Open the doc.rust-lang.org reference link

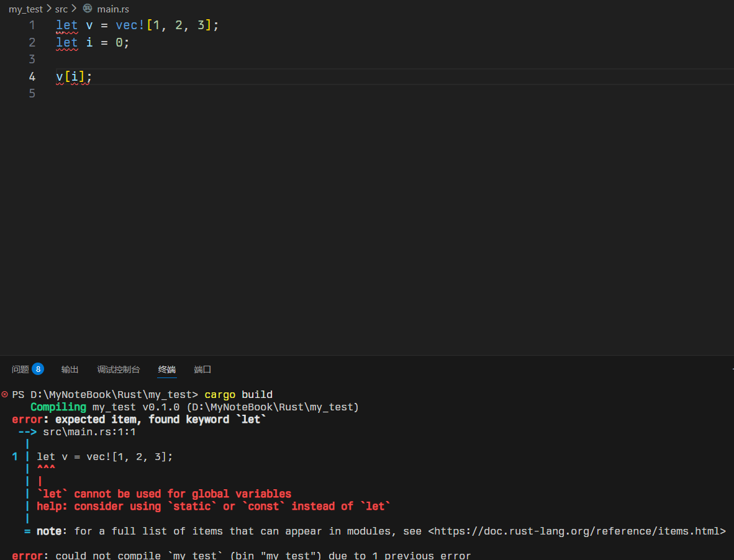click(577, 531)
